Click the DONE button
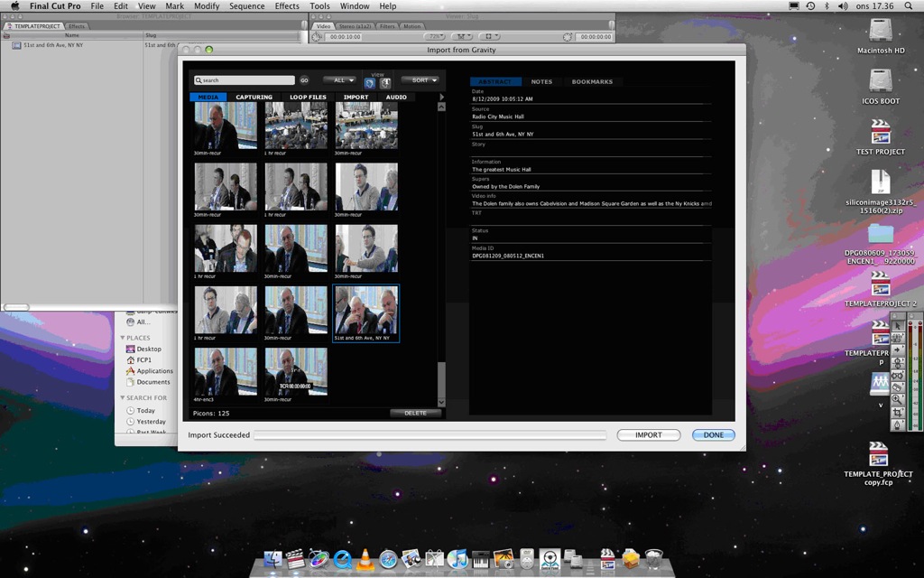The width and height of the screenshot is (924, 578). pyautogui.click(x=714, y=434)
